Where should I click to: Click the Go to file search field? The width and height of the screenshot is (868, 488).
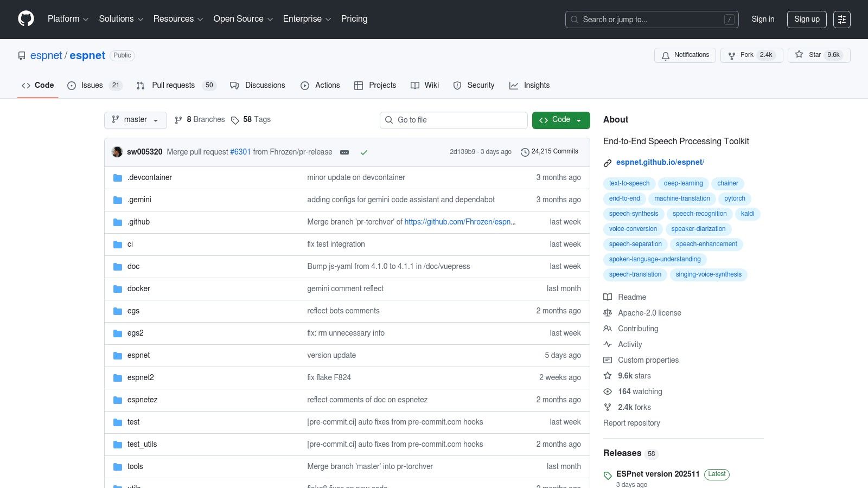pyautogui.click(x=454, y=120)
